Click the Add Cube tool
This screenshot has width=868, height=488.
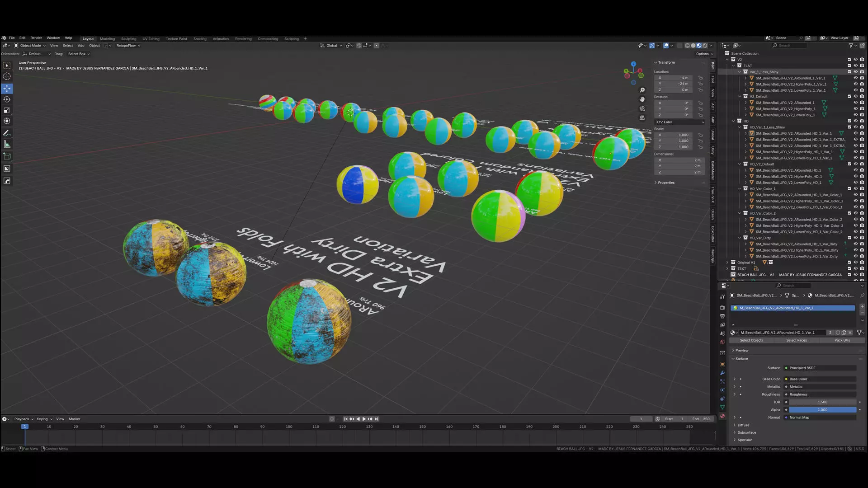click(x=7, y=156)
